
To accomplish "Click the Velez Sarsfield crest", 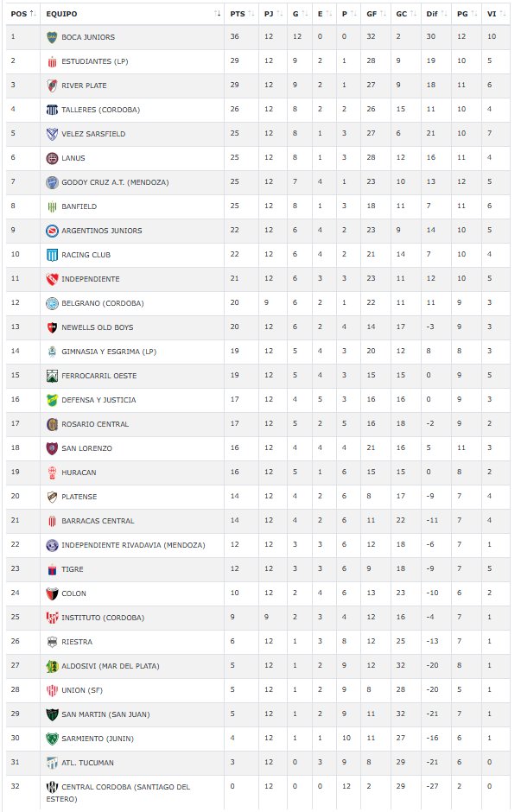I will pyautogui.click(x=52, y=134).
